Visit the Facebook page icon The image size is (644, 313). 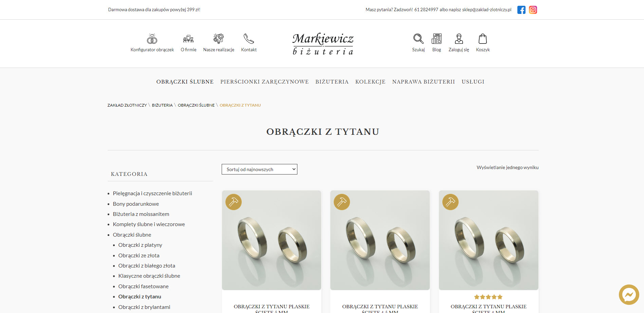(521, 10)
